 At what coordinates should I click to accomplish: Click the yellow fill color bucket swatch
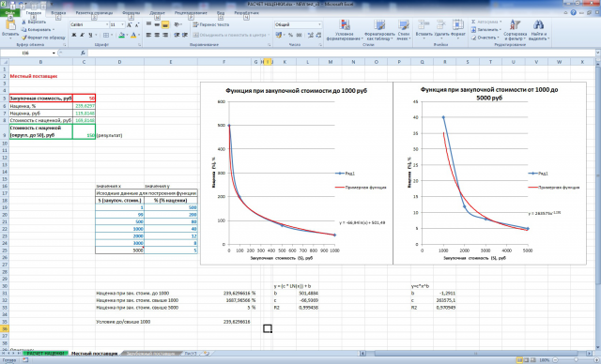click(121, 35)
